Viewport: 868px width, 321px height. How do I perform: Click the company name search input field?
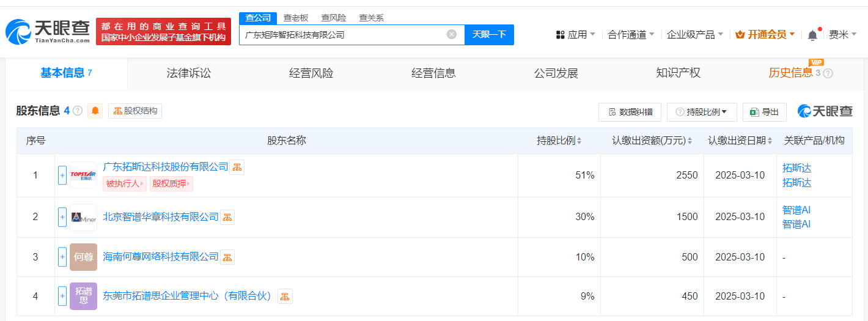coord(342,35)
